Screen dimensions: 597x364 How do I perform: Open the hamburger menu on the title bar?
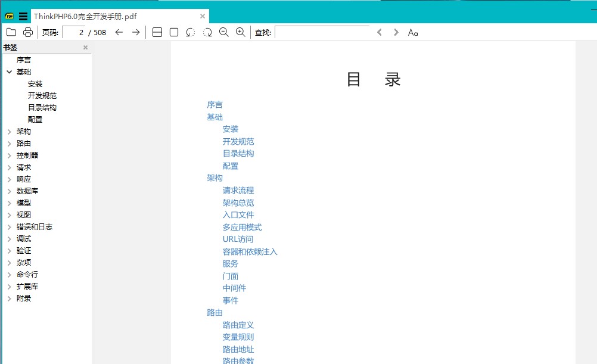[x=22, y=16]
